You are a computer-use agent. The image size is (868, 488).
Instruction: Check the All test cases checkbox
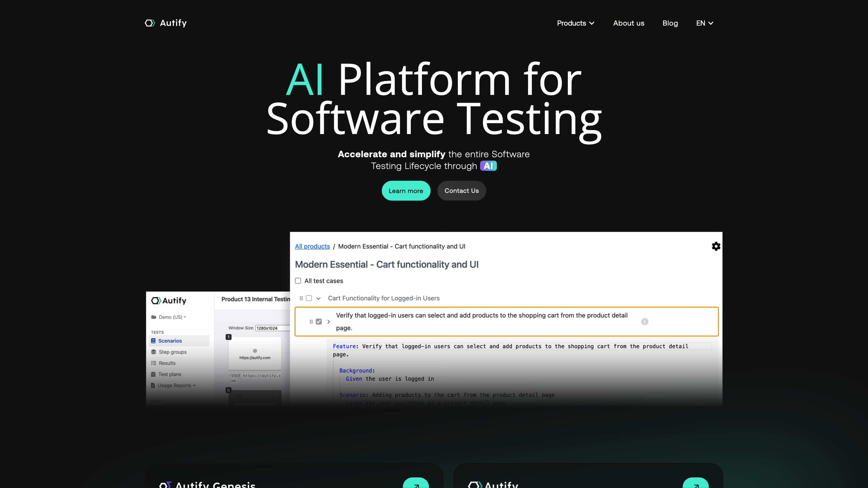pyautogui.click(x=298, y=280)
